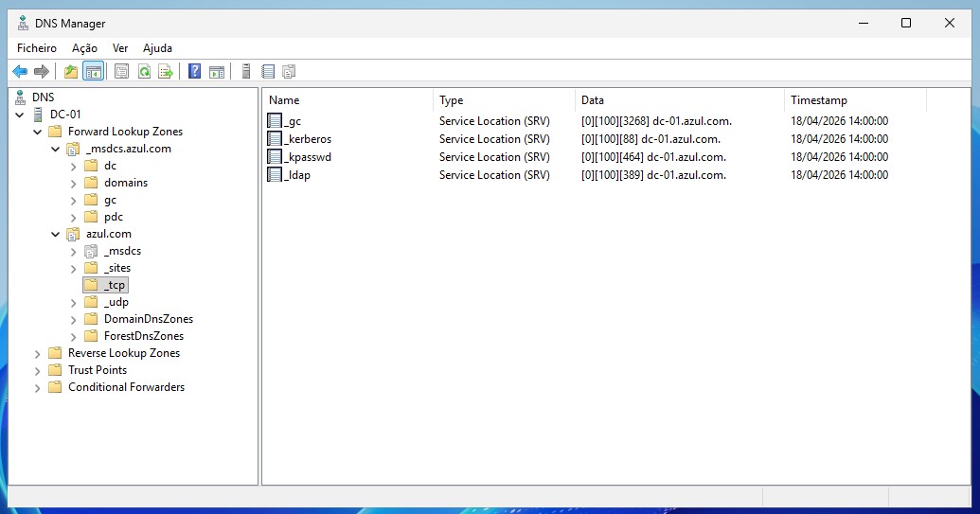Go up one level with folder arrow icon
Screen dimensions: 980x514
[71, 72]
